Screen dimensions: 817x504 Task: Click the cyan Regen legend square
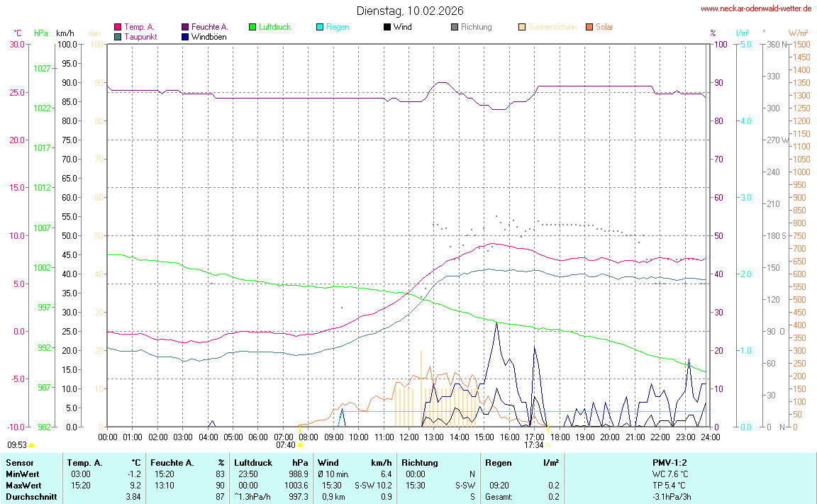[320, 28]
